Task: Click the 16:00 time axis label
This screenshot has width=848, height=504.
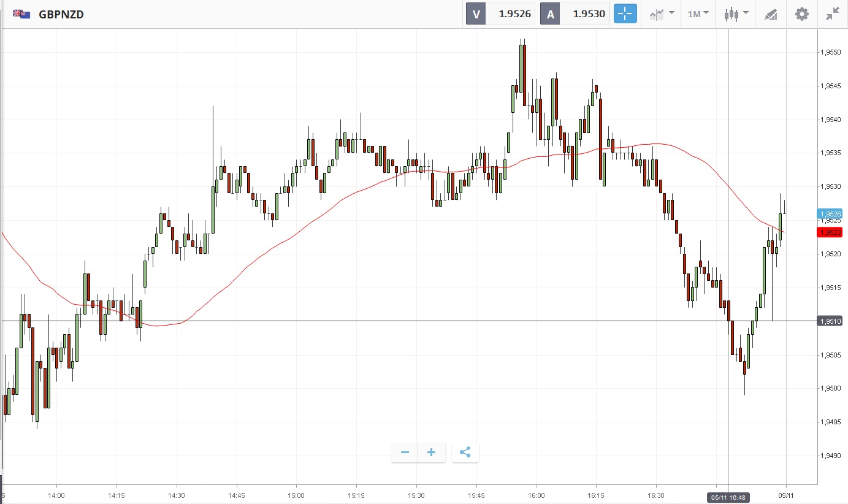Action: 536,495
